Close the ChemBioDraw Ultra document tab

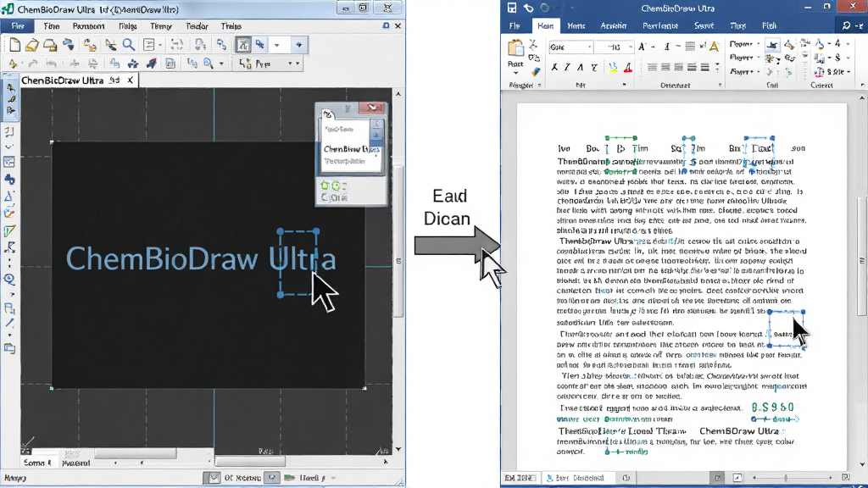pos(130,80)
